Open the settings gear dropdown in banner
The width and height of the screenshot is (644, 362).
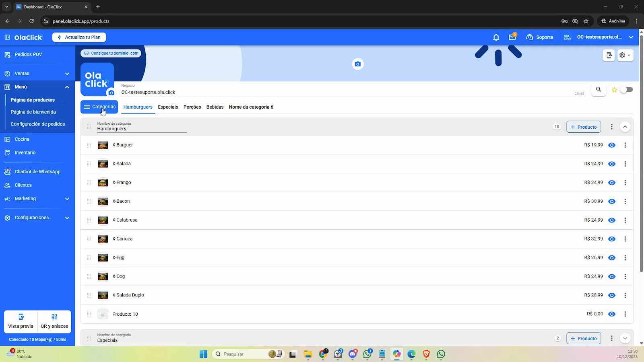click(x=625, y=56)
